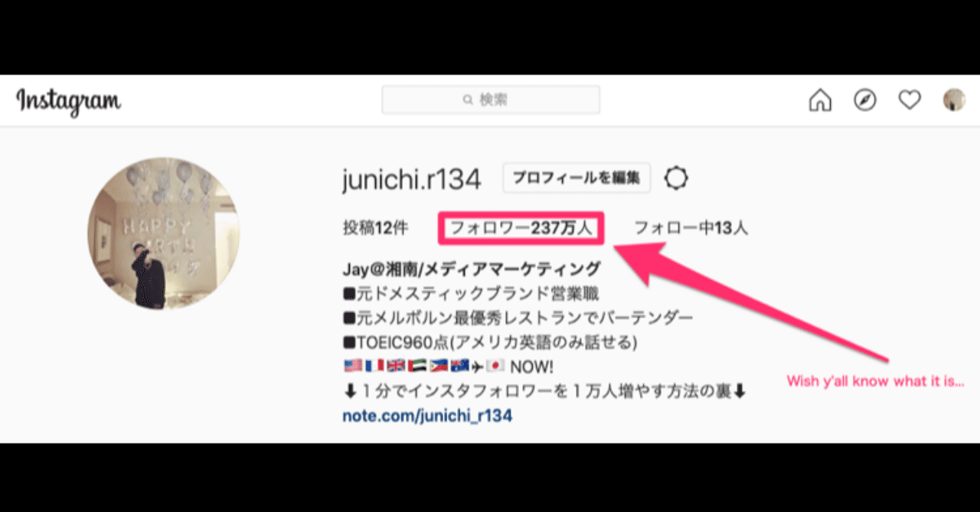The height and width of the screenshot is (512, 980).
Task: Open the Explore compass icon
Action: 865,100
